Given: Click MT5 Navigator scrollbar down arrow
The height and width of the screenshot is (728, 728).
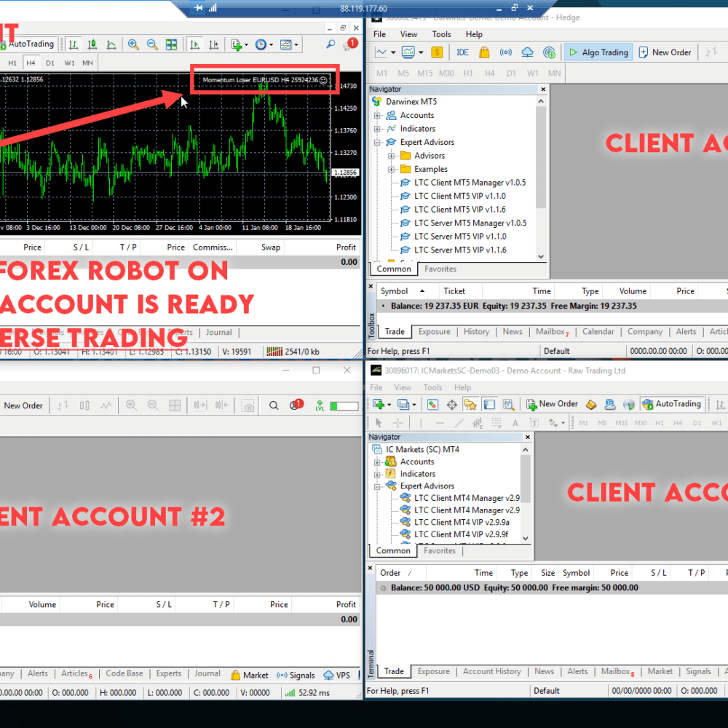Looking at the screenshot, I should pos(541,257).
